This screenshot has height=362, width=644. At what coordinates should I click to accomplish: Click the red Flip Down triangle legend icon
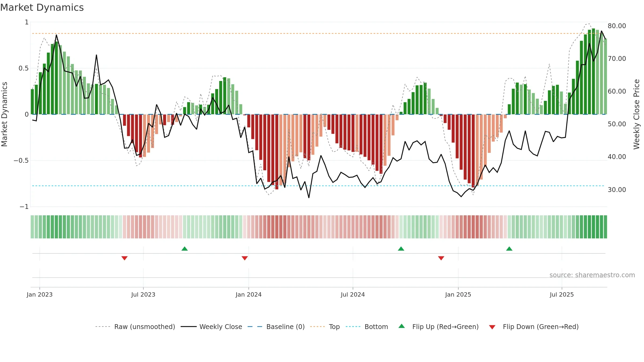point(492,327)
